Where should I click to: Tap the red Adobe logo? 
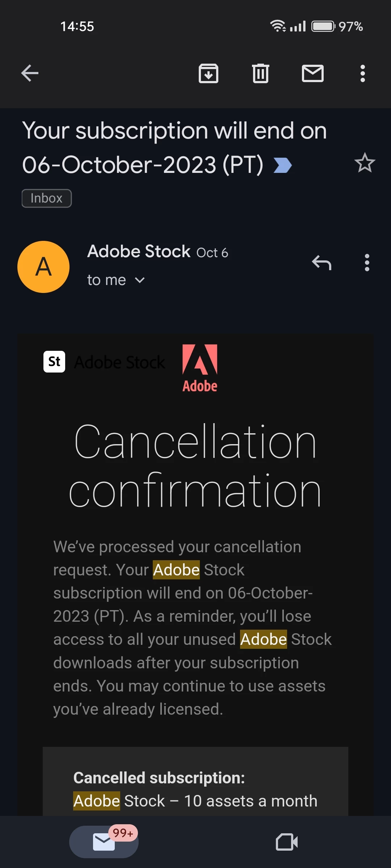click(200, 368)
